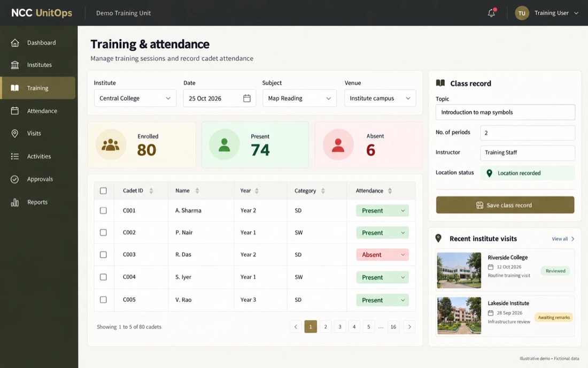
Task: Go to the previous page arrow
Action: 296,327
